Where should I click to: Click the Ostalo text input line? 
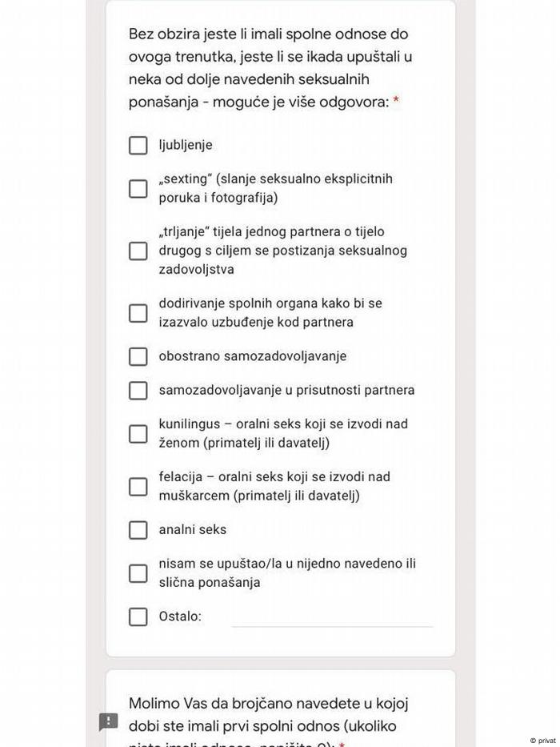click(332, 617)
